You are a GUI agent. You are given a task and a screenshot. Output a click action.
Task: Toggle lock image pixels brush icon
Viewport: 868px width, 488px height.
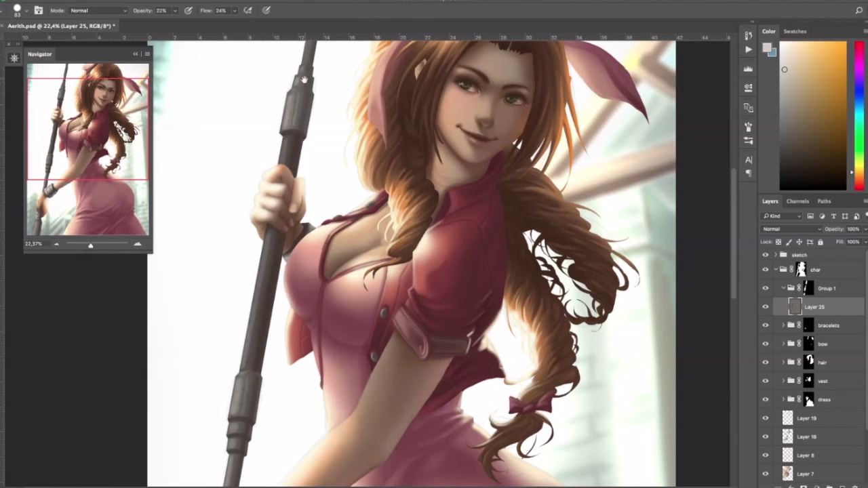(x=789, y=242)
